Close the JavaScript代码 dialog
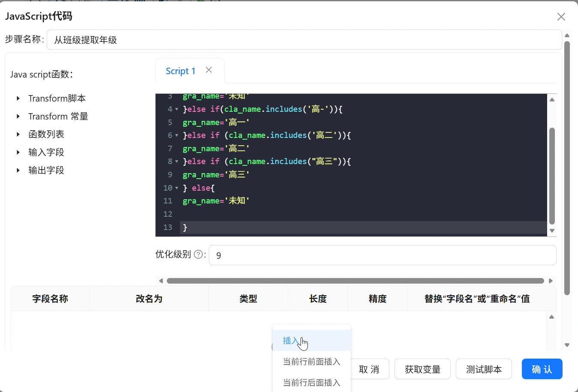Screen dimensions: 578x392 click(x=561, y=17)
